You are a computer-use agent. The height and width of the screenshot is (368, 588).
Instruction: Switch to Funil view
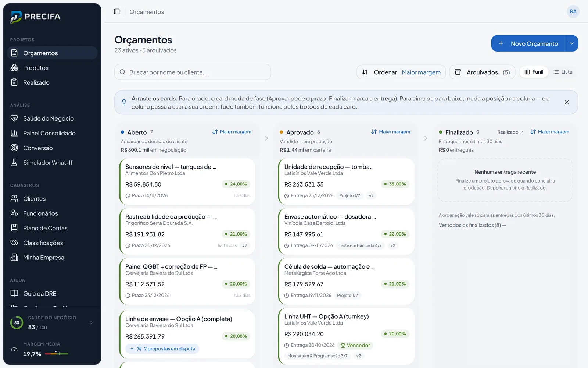point(534,72)
